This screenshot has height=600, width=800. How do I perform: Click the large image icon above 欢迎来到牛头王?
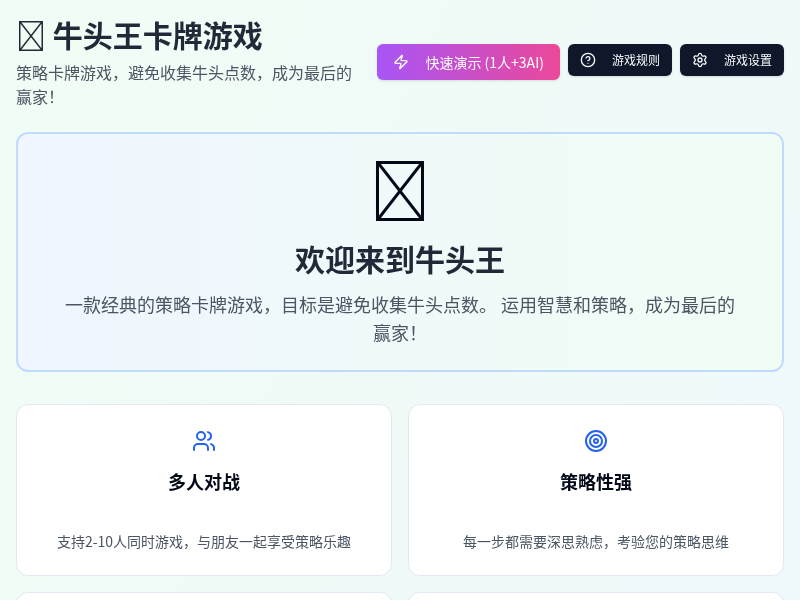click(399, 190)
